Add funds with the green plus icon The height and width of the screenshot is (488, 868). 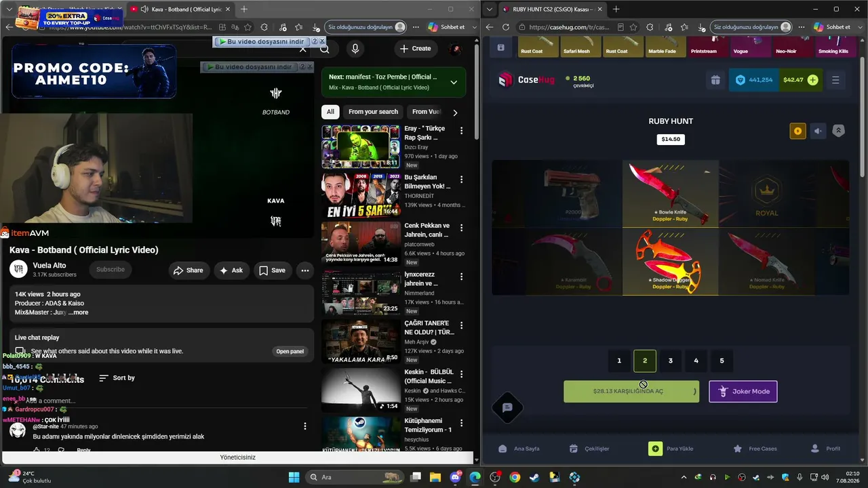pyautogui.click(x=812, y=80)
